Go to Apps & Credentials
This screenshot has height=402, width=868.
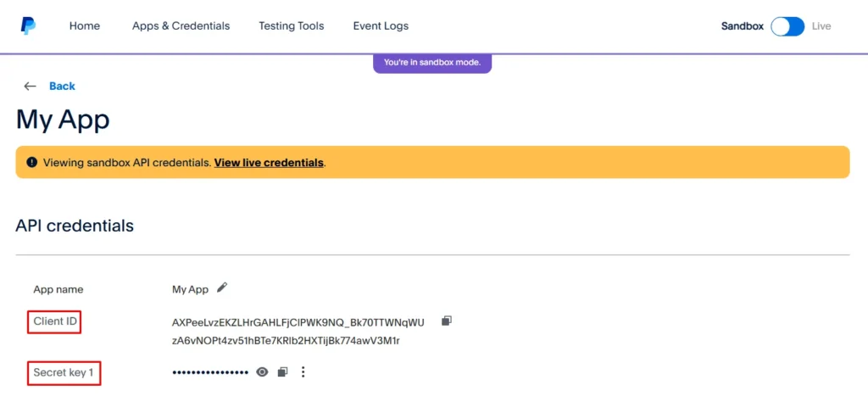[x=181, y=26]
